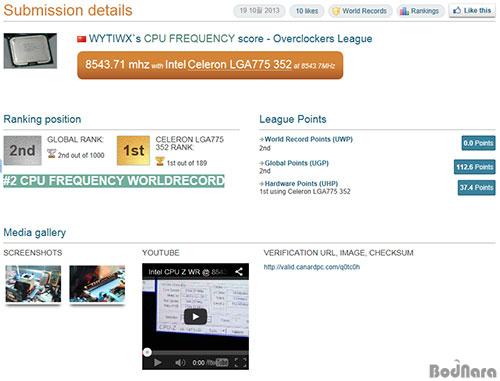Click the 10 likes badge
Screen dimensions: 500x381
[307, 11]
